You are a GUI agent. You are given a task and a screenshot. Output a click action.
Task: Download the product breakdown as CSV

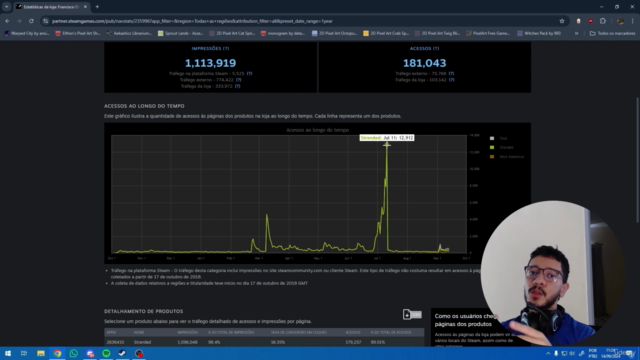[x=411, y=314]
